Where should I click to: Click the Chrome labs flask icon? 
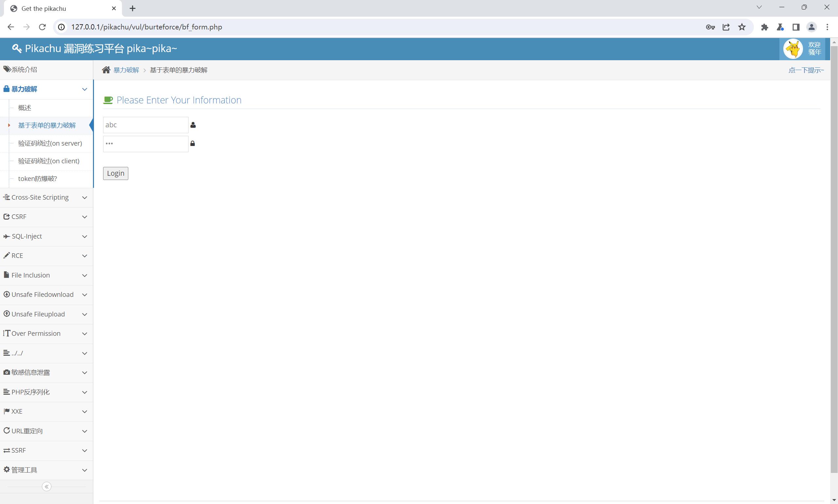pos(780,27)
